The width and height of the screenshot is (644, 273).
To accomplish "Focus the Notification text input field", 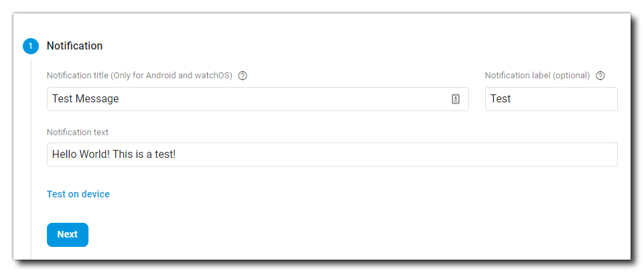I will coord(332,155).
